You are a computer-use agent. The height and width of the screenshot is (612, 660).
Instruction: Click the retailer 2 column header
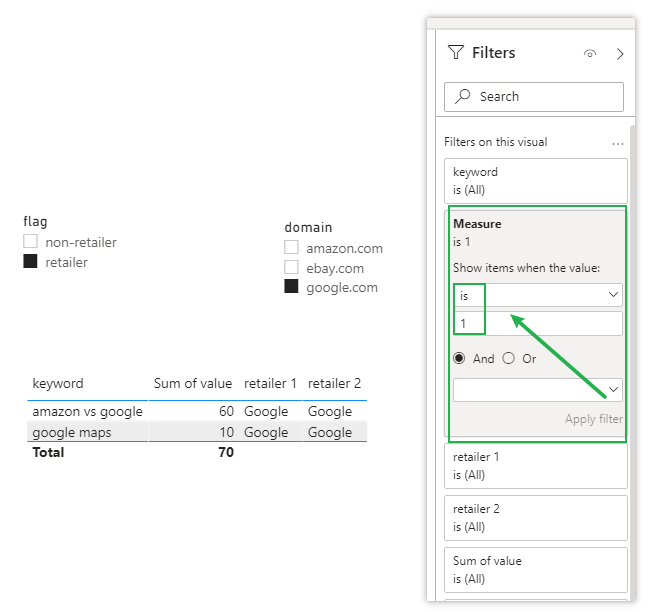point(334,383)
